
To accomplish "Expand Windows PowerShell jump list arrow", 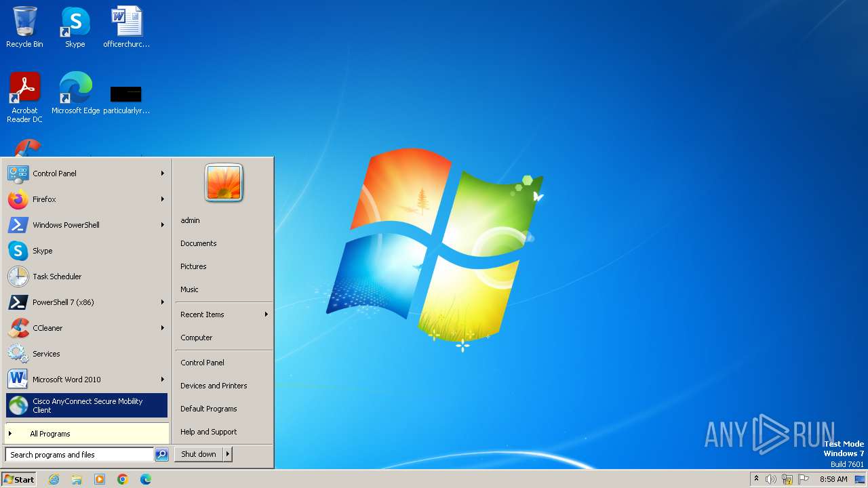I will (x=162, y=225).
